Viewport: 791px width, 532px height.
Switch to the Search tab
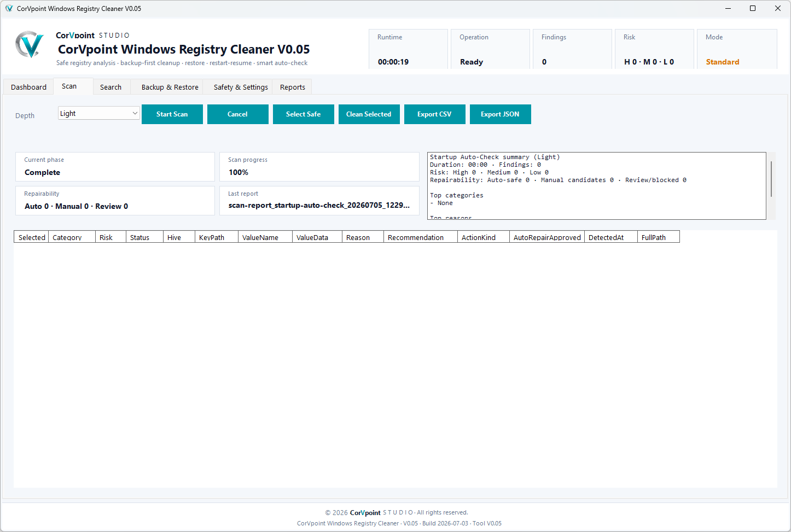[x=111, y=87]
